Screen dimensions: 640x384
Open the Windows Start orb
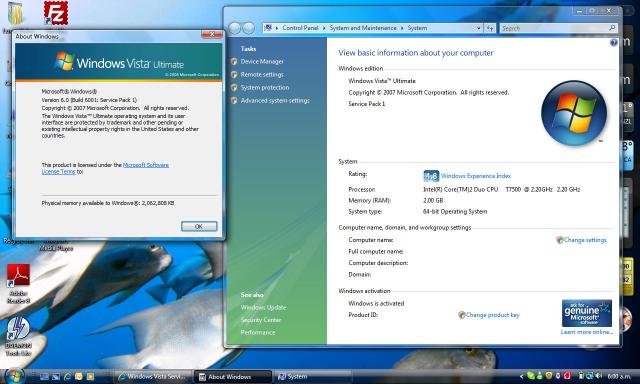click(x=14, y=376)
